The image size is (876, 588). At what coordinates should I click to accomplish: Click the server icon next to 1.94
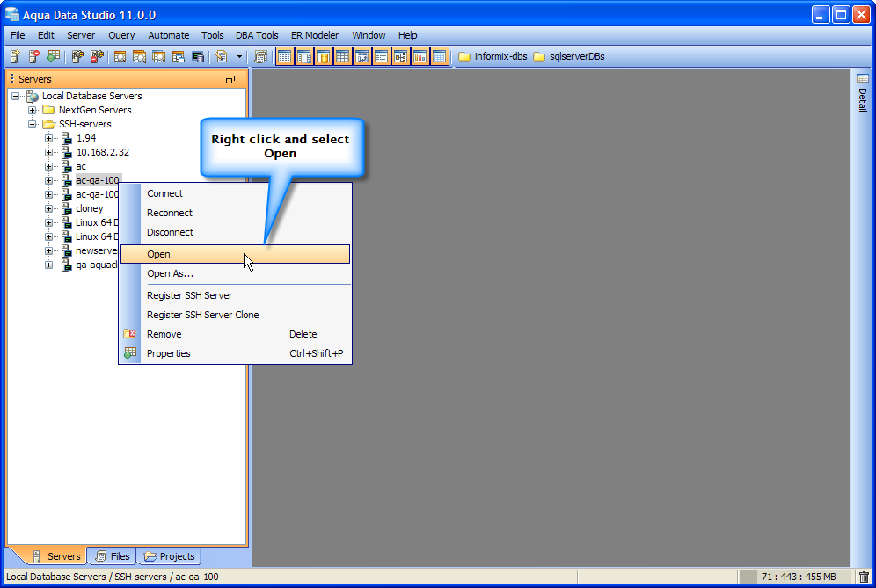(x=67, y=138)
